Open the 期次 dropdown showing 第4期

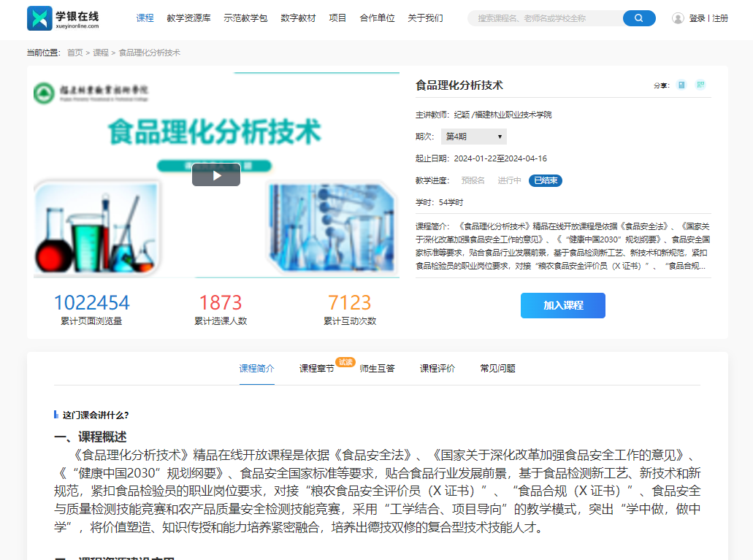click(x=473, y=137)
